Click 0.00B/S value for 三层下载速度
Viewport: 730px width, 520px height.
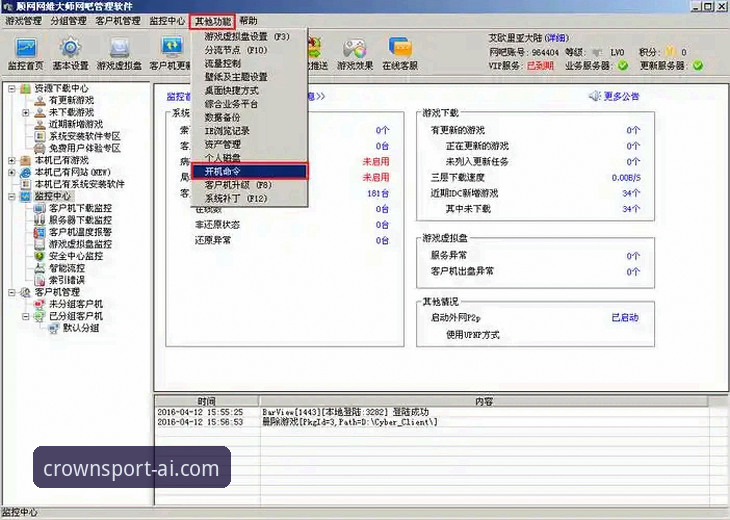[626, 177]
